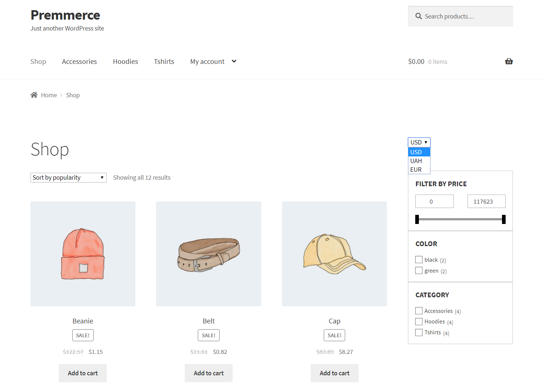Viewport: 543px width, 392px height.
Task: Add the Beanie to cart
Action: tap(83, 373)
